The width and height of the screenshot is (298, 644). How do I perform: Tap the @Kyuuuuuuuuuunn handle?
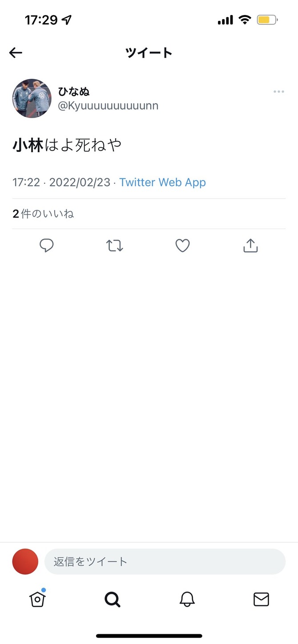pyautogui.click(x=108, y=106)
